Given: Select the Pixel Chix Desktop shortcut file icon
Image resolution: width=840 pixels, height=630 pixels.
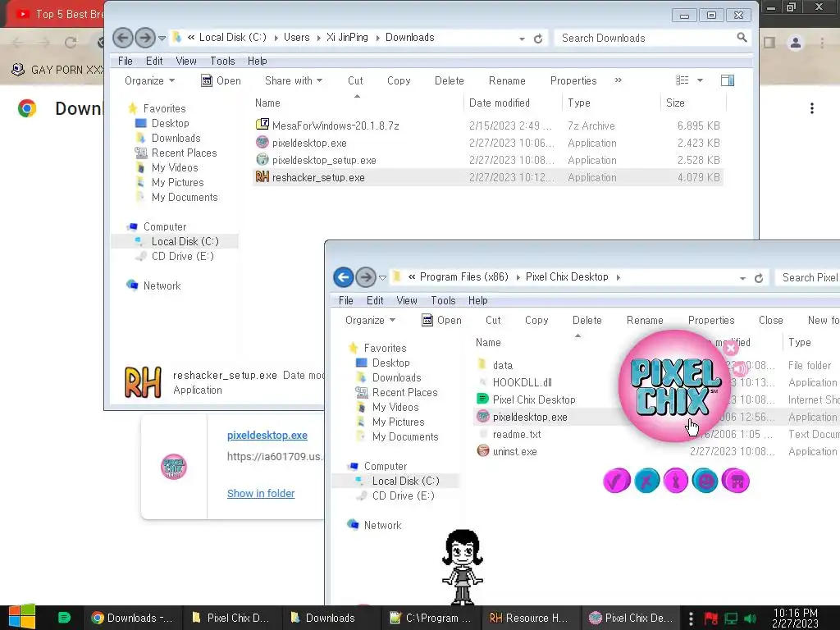Looking at the screenshot, I should coord(482,399).
